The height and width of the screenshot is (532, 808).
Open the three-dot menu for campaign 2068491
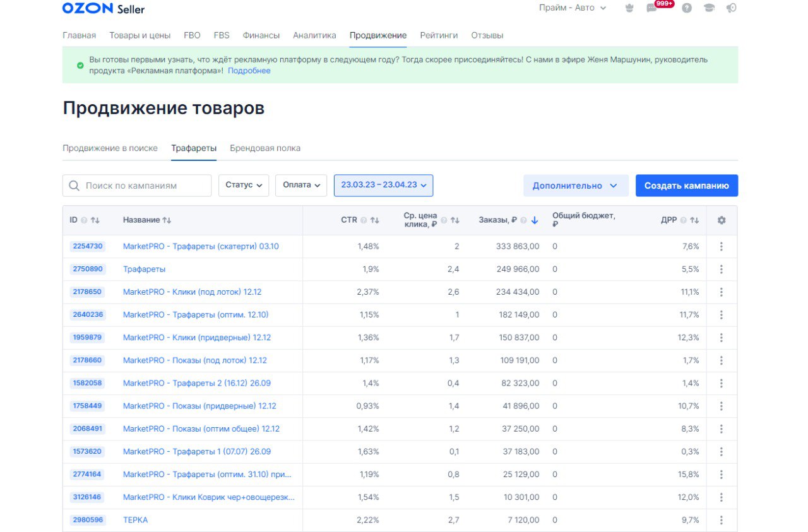point(722,429)
